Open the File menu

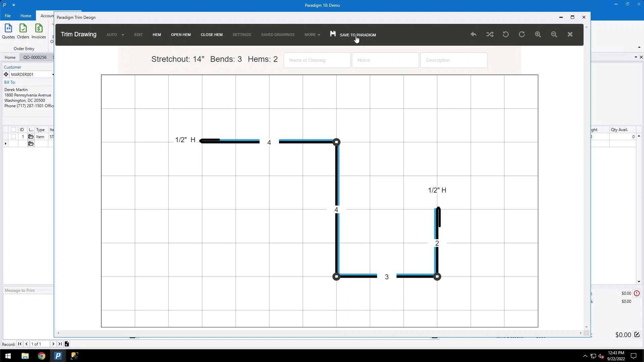click(8, 16)
